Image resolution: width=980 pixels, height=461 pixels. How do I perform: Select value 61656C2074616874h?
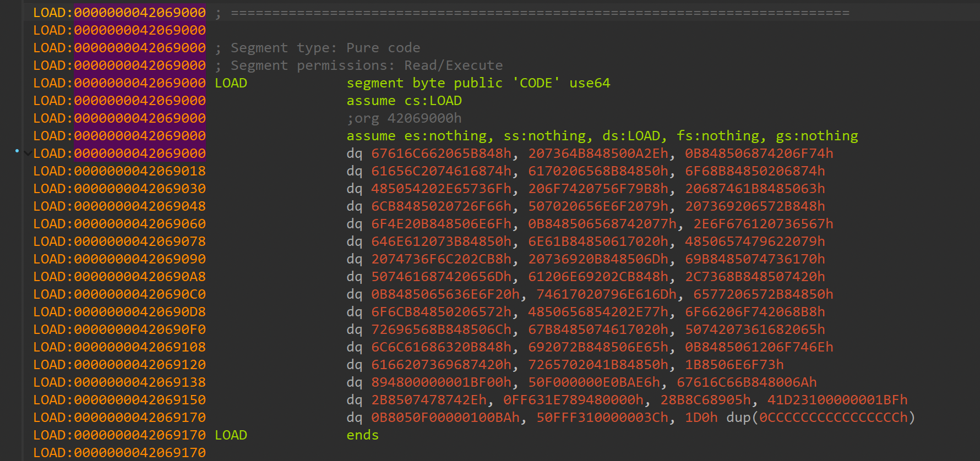click(x=441, y=171)
